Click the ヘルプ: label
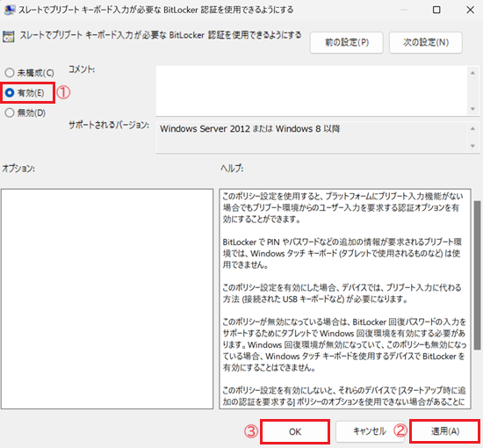 pos(232,169)
